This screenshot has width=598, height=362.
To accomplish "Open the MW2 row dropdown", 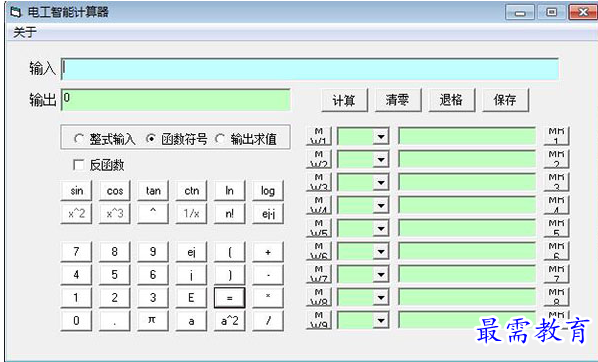I will pyautogui.click(x=381, y=159).
